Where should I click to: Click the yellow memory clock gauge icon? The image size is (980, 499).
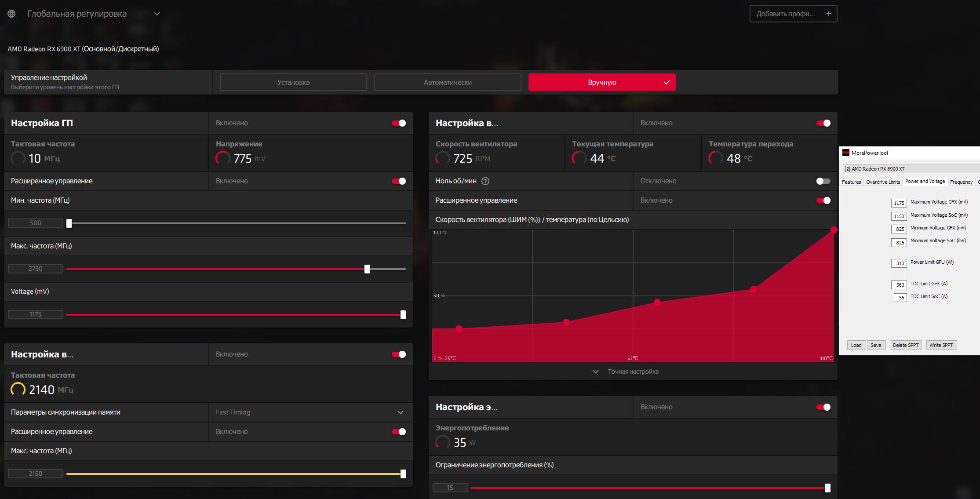(18, 389)
